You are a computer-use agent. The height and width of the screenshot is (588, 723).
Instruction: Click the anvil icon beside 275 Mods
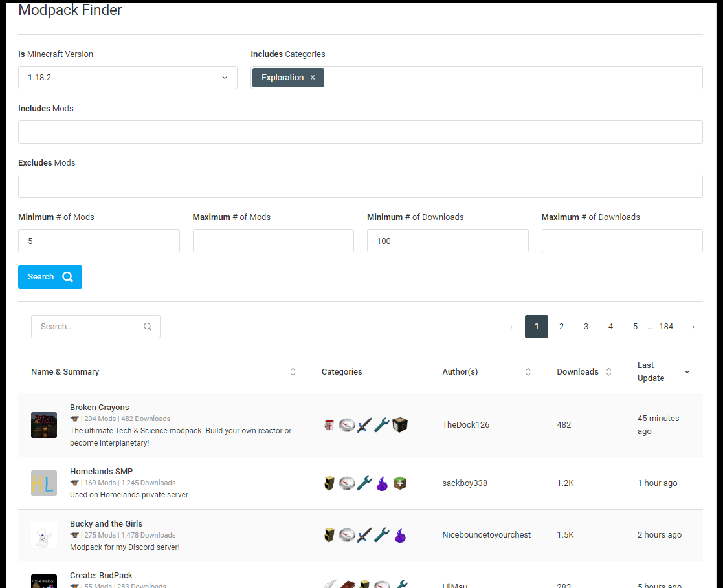click(74, 535)
